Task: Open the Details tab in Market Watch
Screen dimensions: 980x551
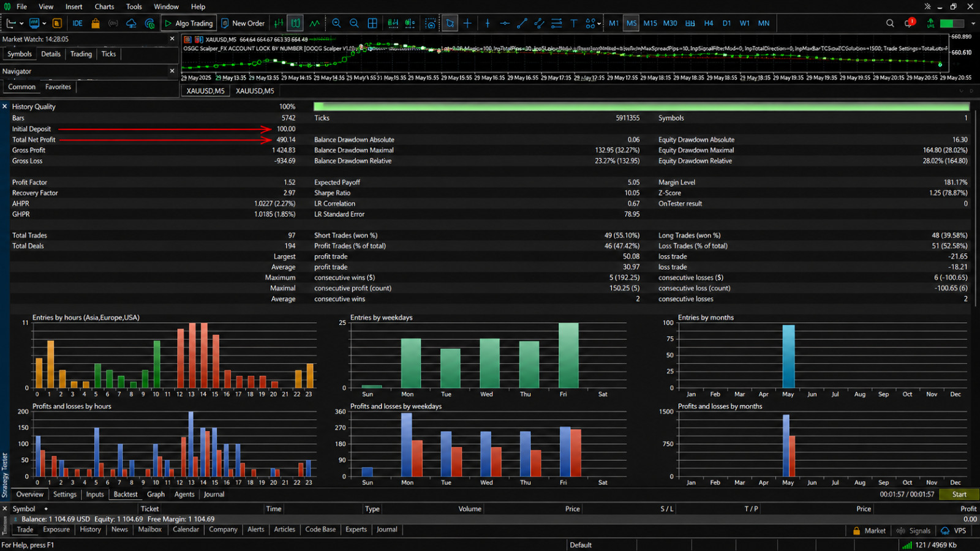Action: [x=51, y=54]
